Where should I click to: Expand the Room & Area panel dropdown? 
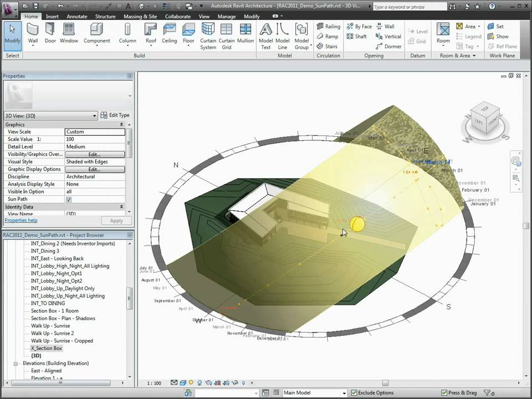coord(474,55)
